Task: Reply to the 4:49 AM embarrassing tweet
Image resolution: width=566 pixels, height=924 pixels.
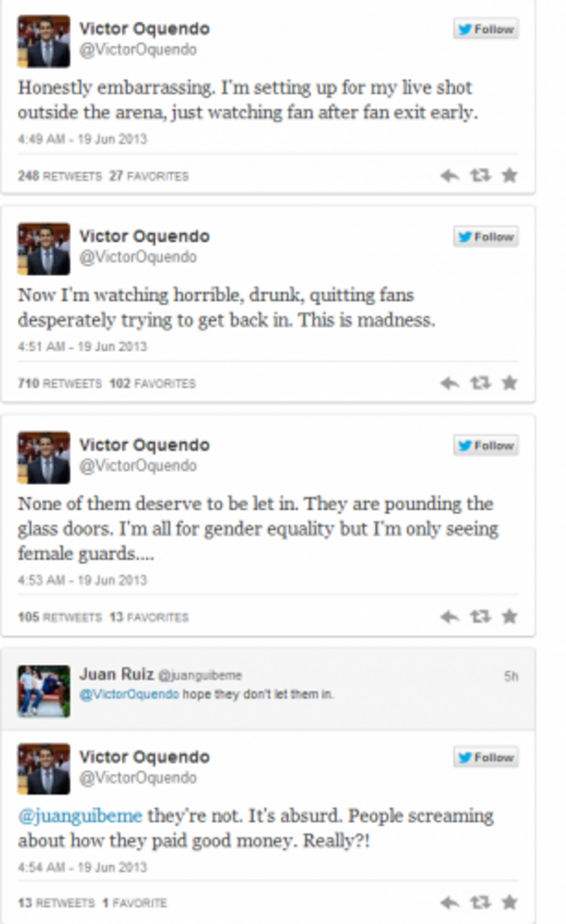Action: pos(450,176)
